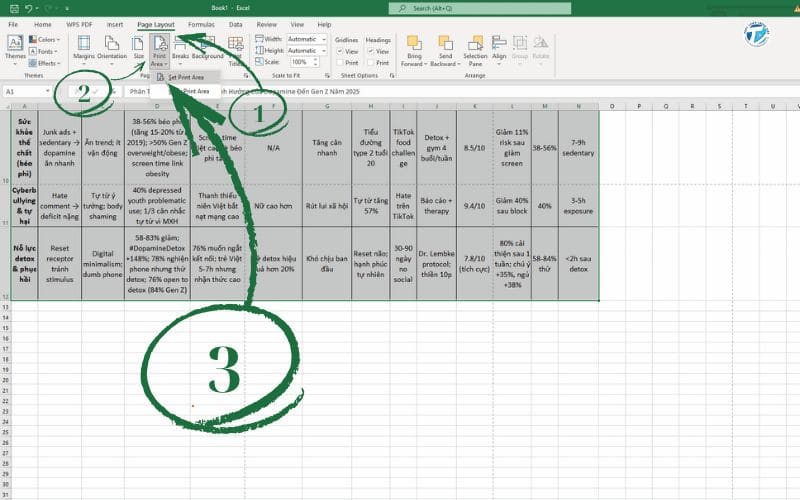Toggle the Gridlines Print checkbox
This screenshot has height=500, width=800.
tap(340, 63)
